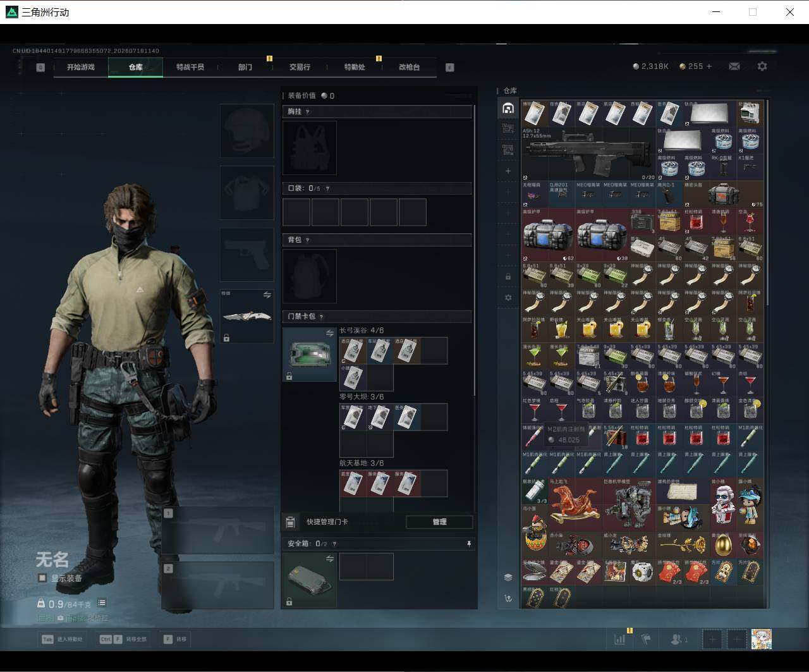The height and width of the screenshot is (672, 809).
Task: Click the F 转移 key hint
Action: [175, 639]
